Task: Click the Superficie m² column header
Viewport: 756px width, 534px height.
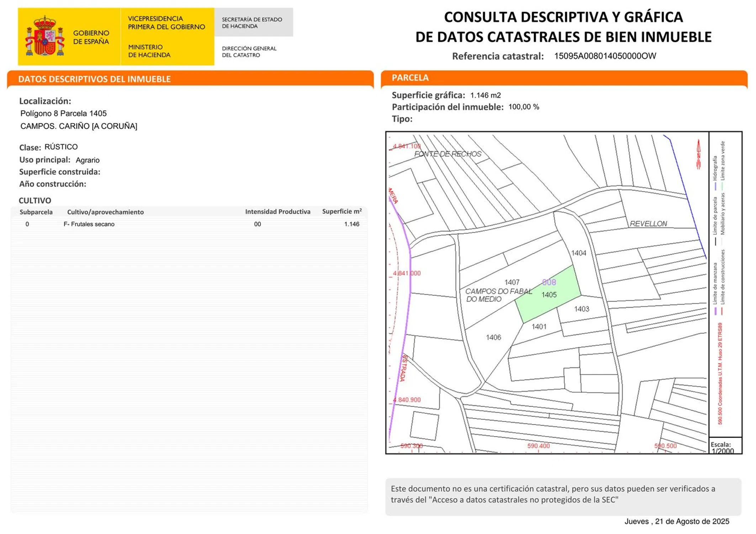Action: 342,211
